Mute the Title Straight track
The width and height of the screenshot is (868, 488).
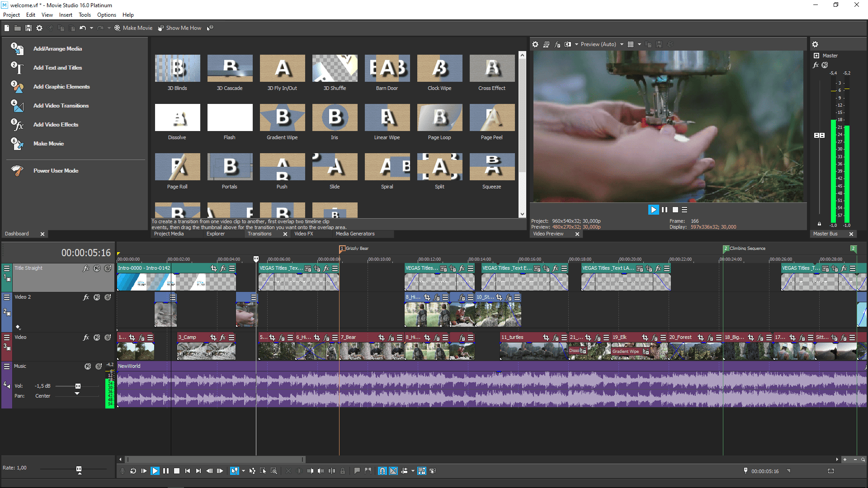tap(97, 268)
